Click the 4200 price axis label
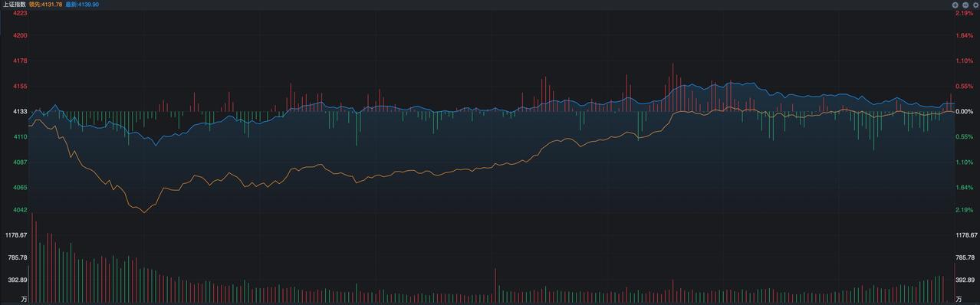This screenshot has height=305, width=980. coord(21,35)
